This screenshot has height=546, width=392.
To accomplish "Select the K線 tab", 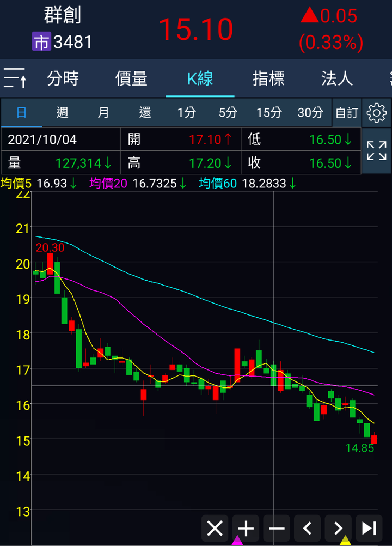I will [200, 78].
